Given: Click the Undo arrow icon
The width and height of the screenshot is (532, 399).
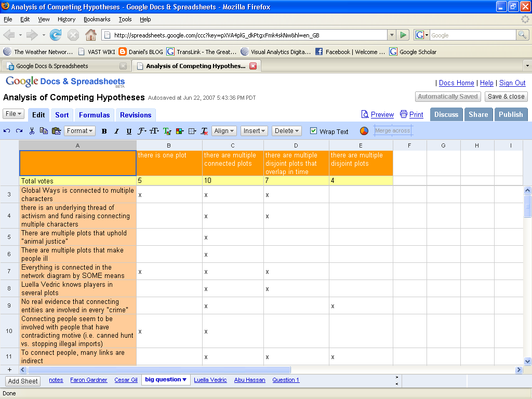Looking at the screenshot, I should 7,131.
